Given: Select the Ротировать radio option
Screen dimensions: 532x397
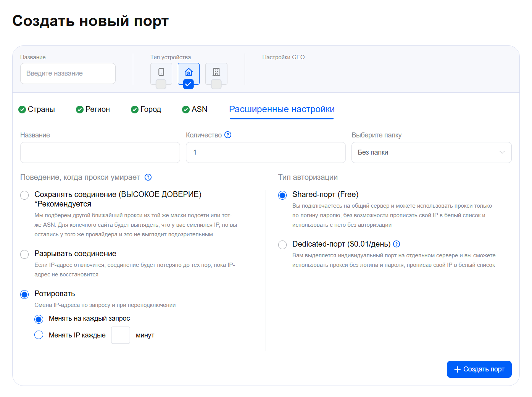Looking at the screenshot, I should [24, 294].
